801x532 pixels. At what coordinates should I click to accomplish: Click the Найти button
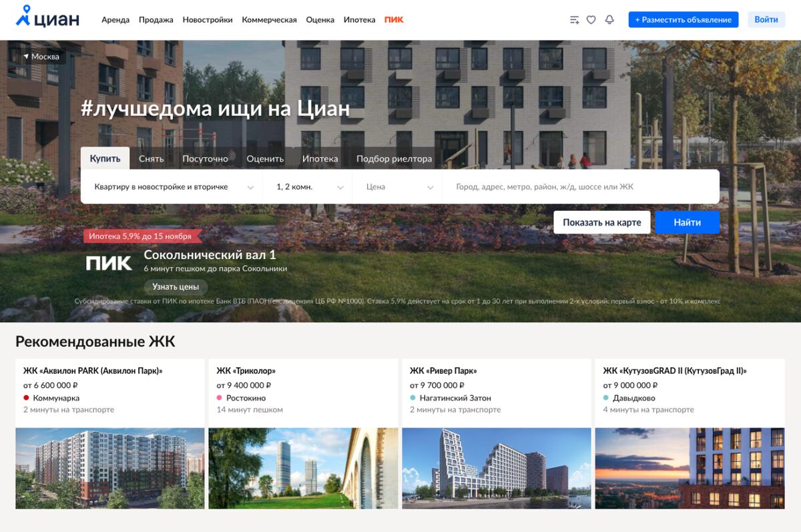point(687,222)
